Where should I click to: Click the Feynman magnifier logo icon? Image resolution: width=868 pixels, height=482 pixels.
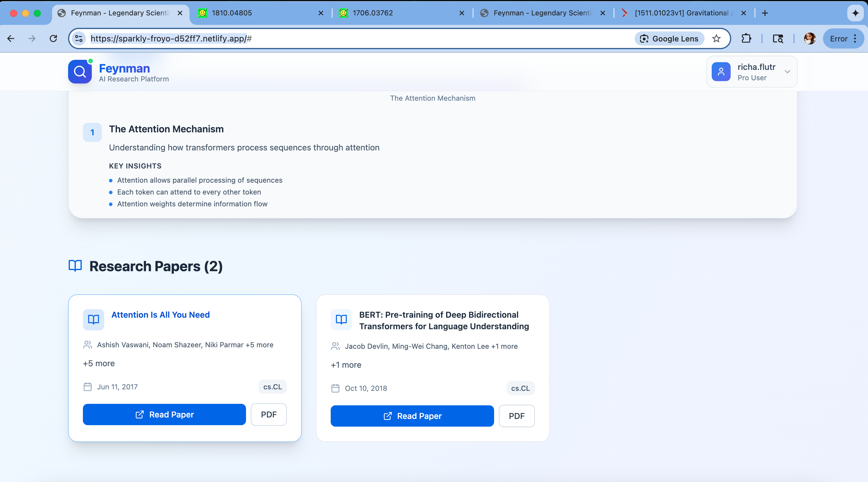80,72
